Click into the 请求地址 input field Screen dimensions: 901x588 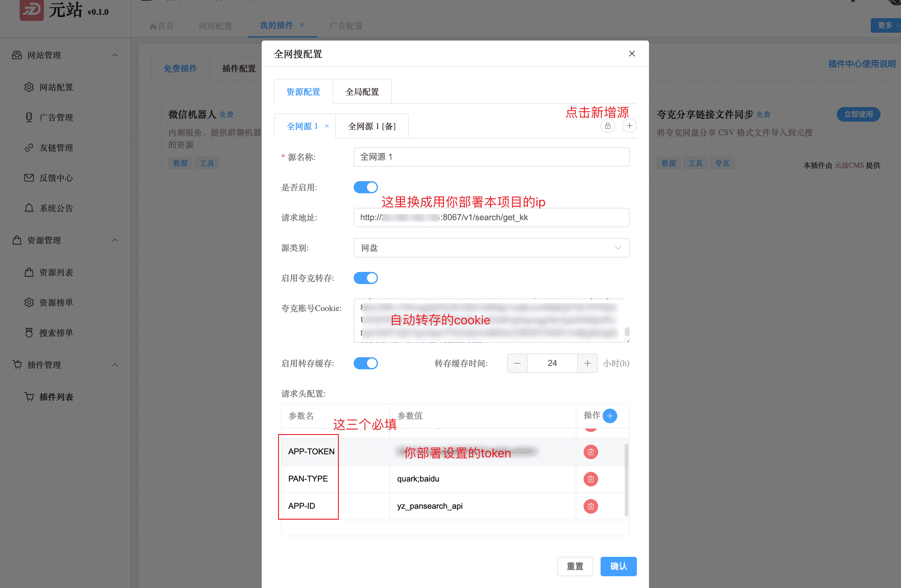tap(491, 217)
